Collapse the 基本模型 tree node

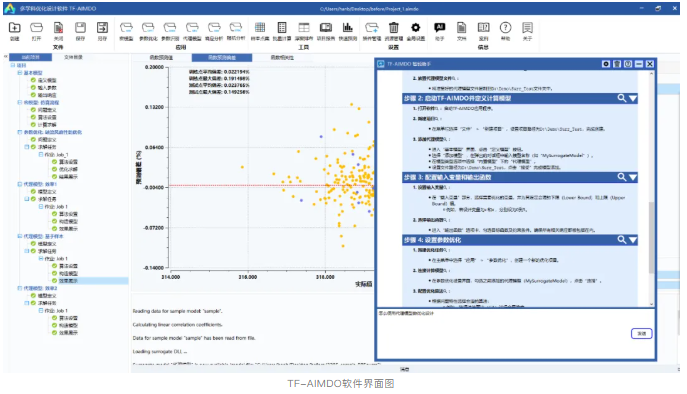pos(20,73)
